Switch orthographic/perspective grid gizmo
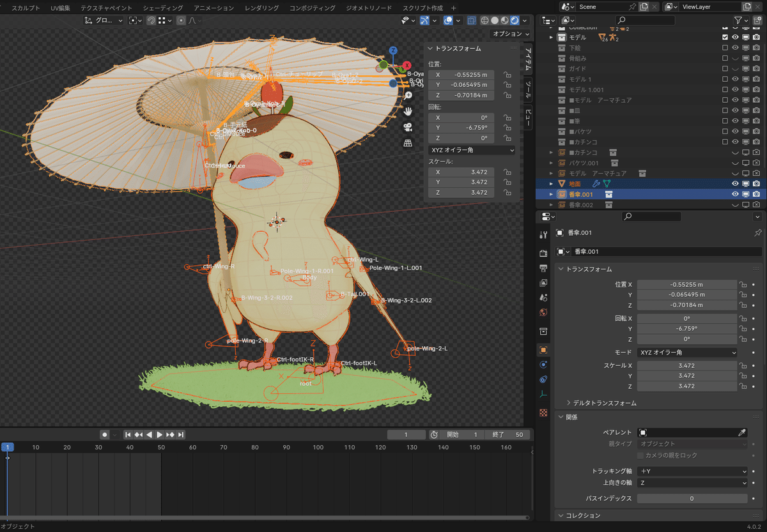The width and height of the screenshot is (767, 532). pos(408,143)
